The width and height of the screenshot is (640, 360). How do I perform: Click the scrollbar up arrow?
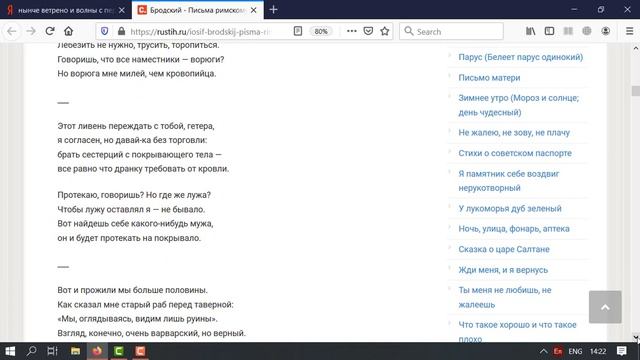click(x=636, y=48)
